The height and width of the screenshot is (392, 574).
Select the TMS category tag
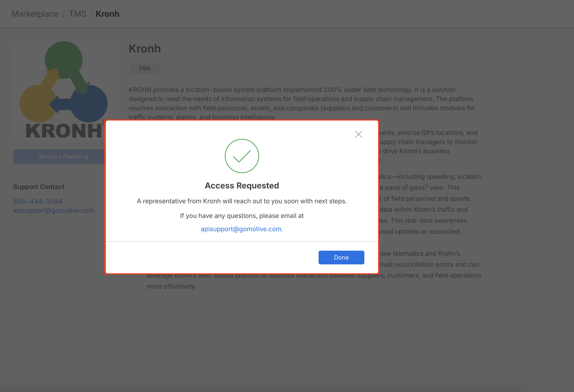click(144, 69)
